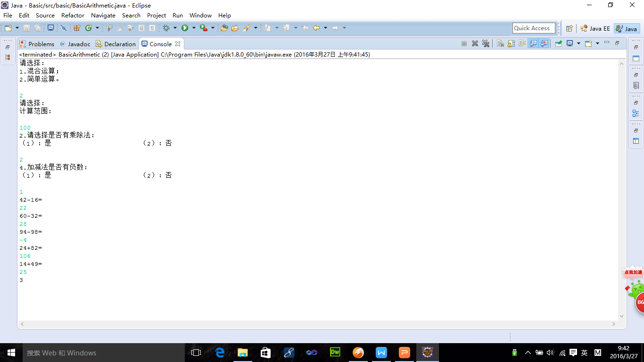
Task: Click the Pin Console icon
Action: click(x=559, y=43)
